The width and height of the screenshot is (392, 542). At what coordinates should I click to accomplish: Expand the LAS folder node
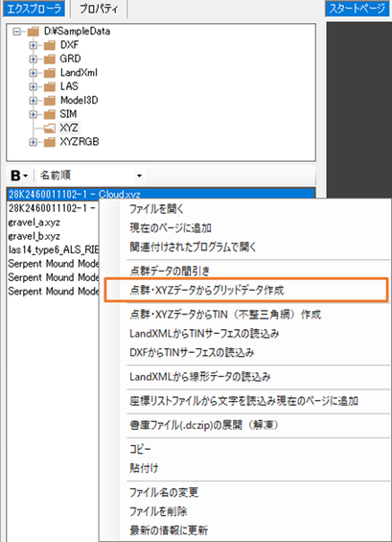click(34, 86)
